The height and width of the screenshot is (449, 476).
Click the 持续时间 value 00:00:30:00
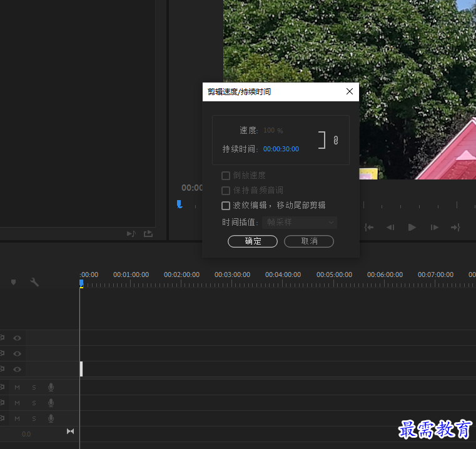tap(281, 149)
